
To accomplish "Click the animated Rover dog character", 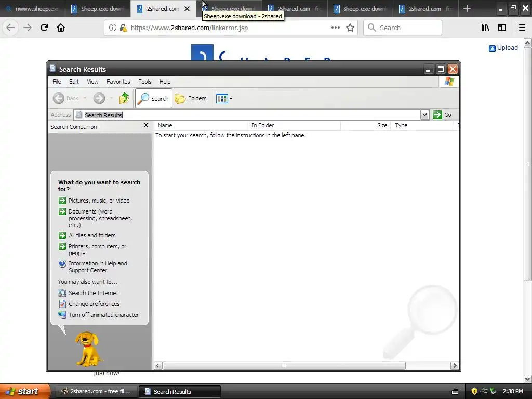I will click(x=88, y=349).
